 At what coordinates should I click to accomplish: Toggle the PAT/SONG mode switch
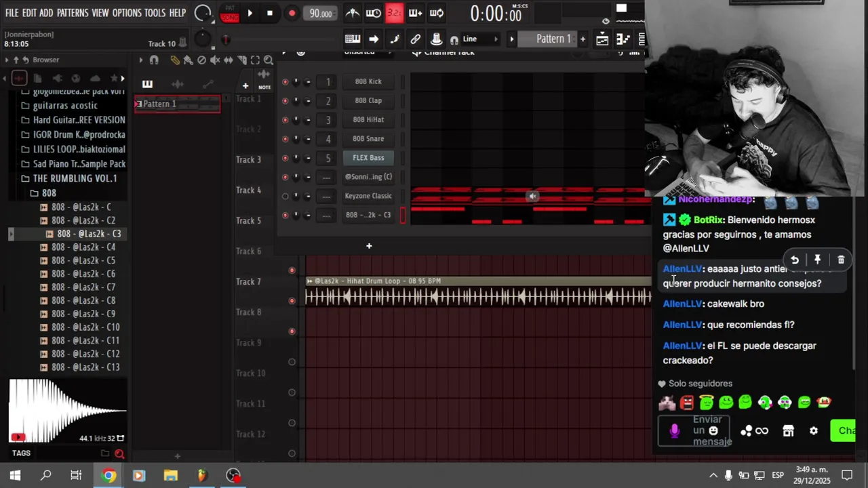[x=229, y=14]
